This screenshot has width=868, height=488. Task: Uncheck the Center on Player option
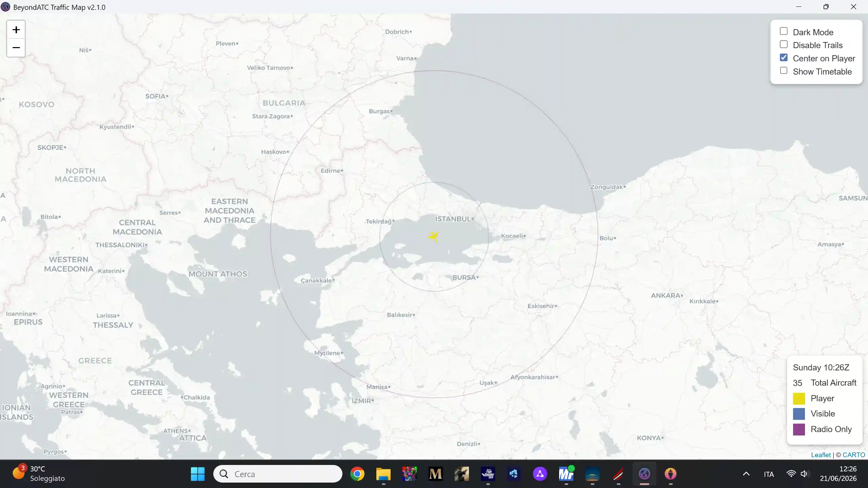point(784,58)
